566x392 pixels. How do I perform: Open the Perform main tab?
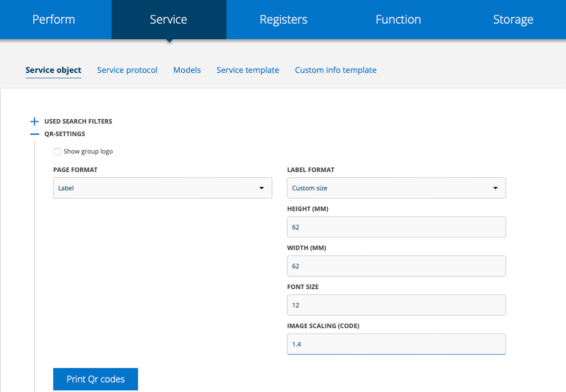tap(54, 19)
